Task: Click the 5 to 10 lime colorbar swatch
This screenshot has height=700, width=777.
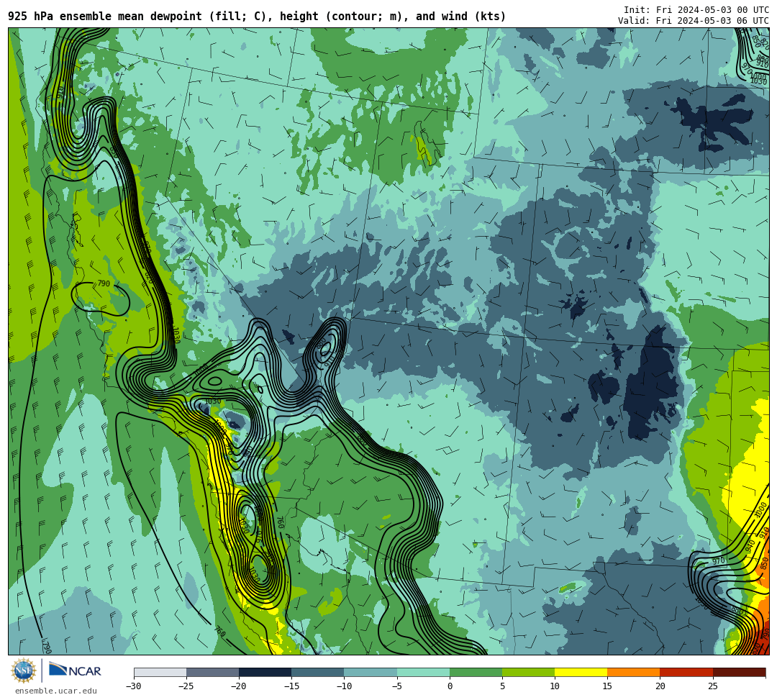Action: (528, 672)
